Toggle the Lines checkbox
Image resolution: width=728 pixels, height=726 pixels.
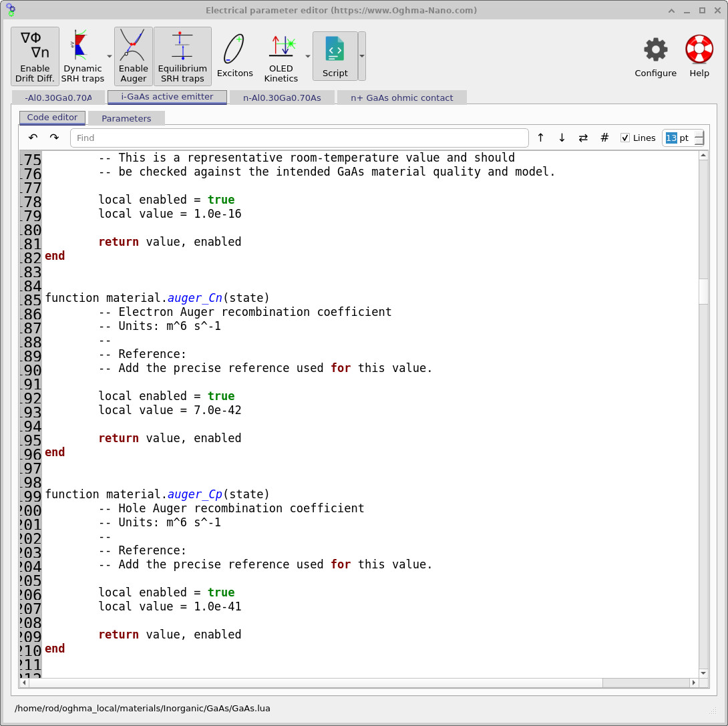coord(625,138)
